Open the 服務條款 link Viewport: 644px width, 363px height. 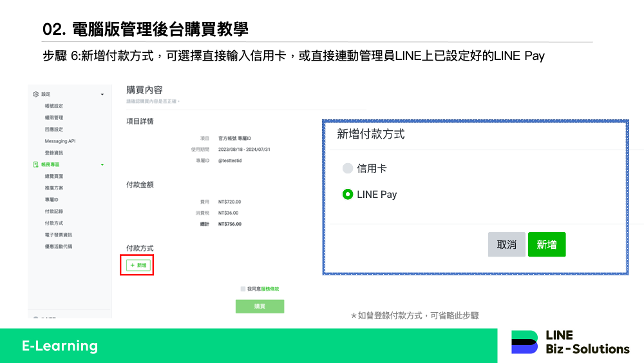[x=270, y=289]
